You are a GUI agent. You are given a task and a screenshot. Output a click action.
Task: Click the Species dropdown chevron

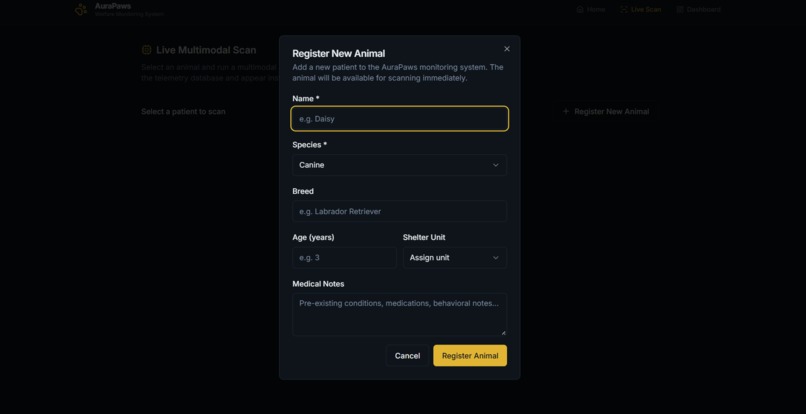[496, 165]
